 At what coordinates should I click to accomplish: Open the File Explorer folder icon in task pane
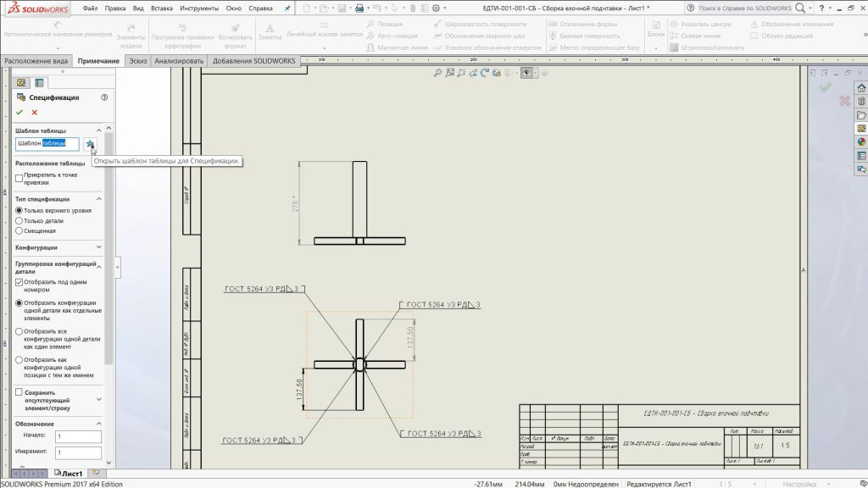861,115
